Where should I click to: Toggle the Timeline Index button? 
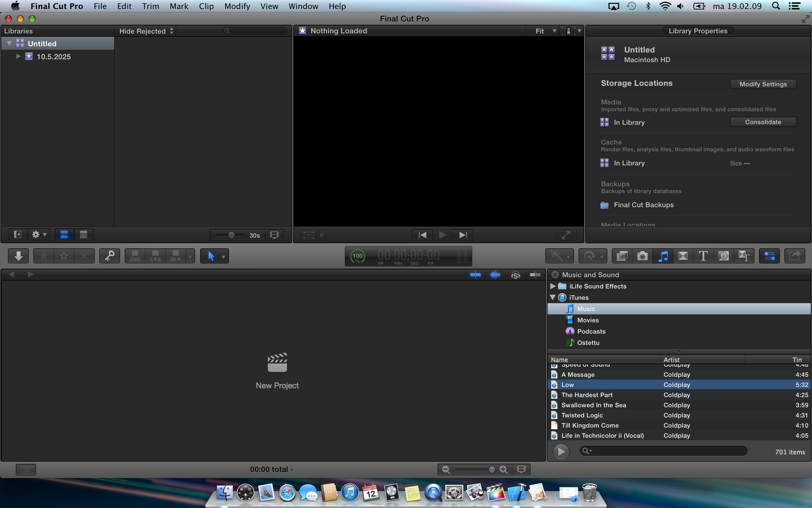tap(26, 469)
